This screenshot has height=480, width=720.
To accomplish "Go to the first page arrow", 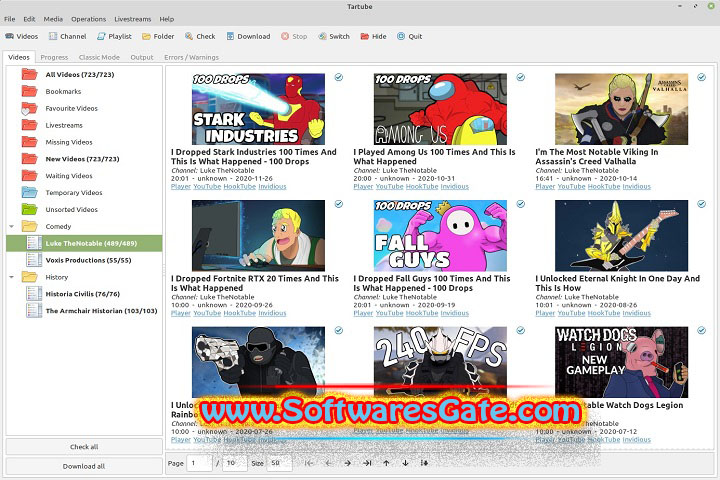I will tap(309, 463).
